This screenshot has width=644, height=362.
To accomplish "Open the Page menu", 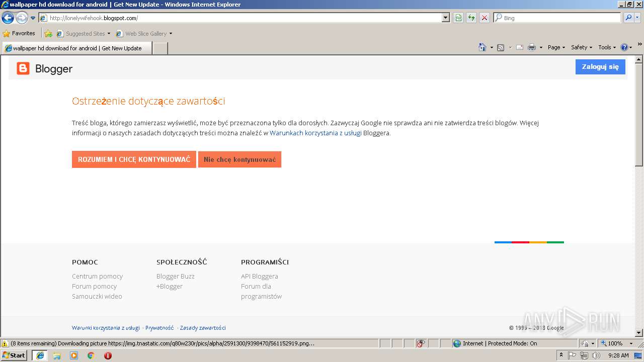I will point(556,47).
